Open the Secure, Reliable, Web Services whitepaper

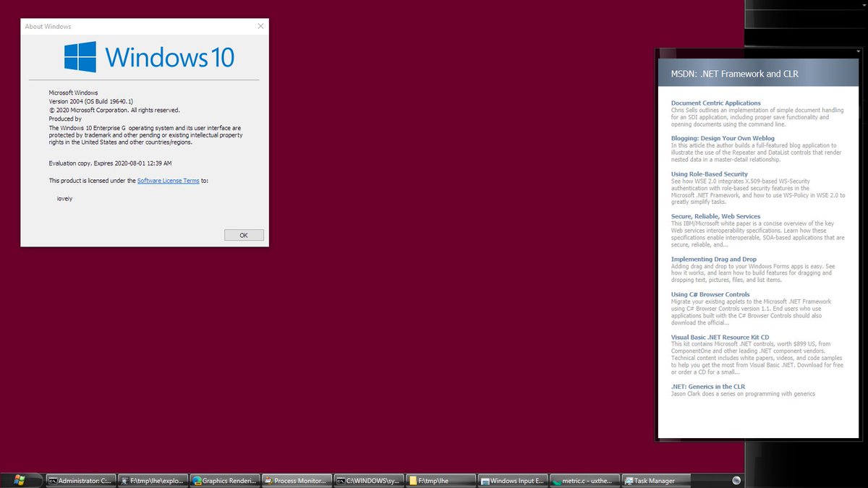[x=715, y=216]
